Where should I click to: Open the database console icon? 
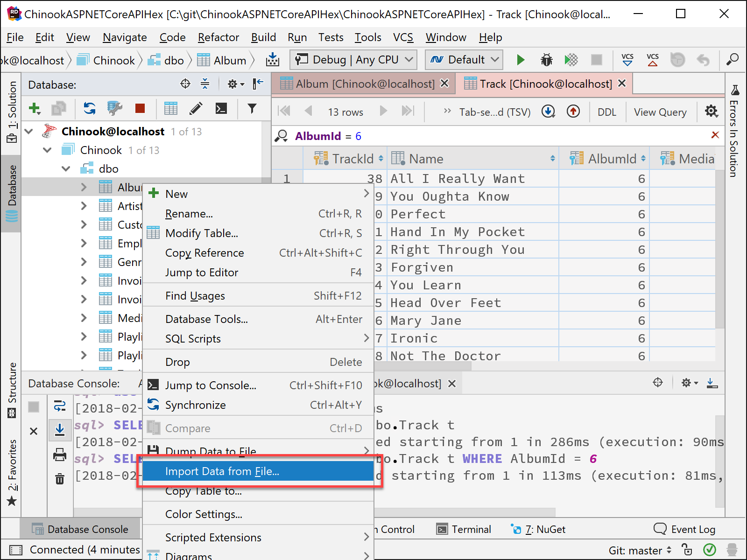click(x=221, y=109)
